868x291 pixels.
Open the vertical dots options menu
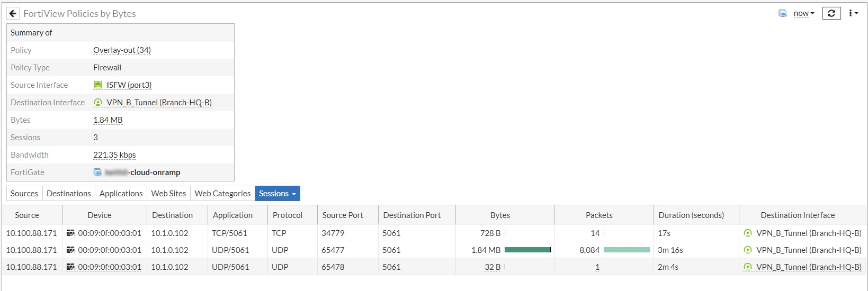853,13
